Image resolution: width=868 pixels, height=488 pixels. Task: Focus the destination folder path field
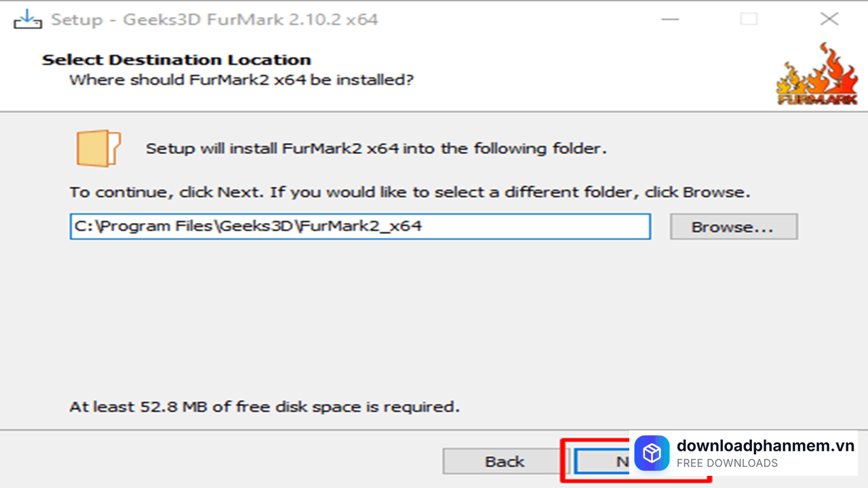359,226
